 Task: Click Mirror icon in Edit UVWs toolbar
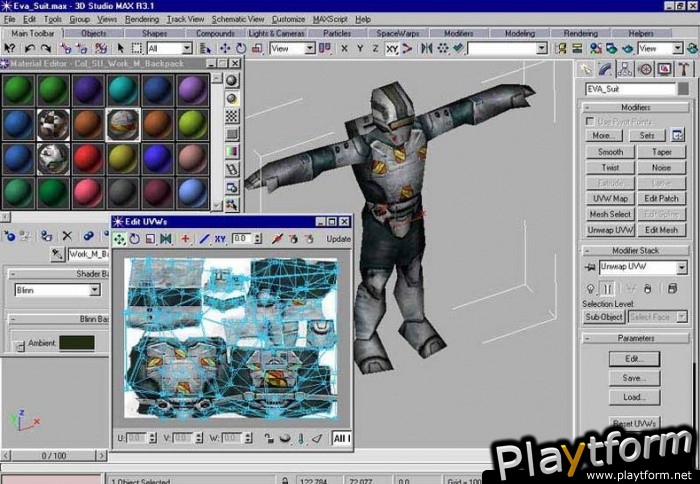[166, 239]
